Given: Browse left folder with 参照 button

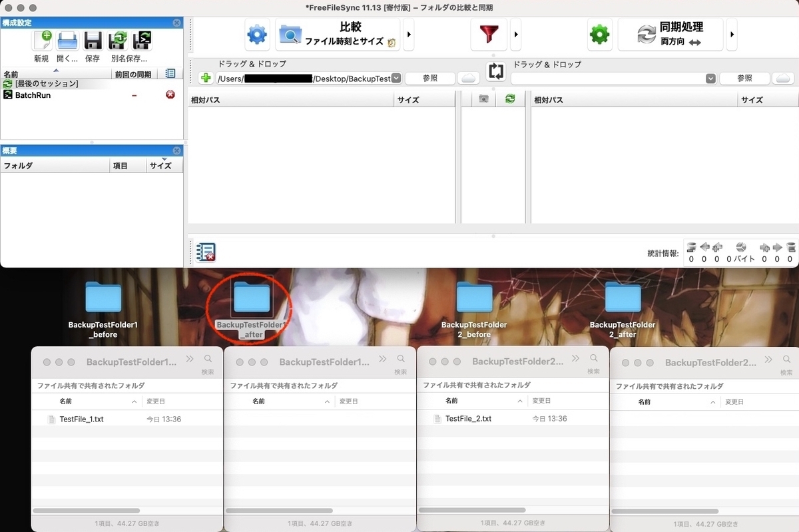Looking at the screenshot, I should coord(430,78).
